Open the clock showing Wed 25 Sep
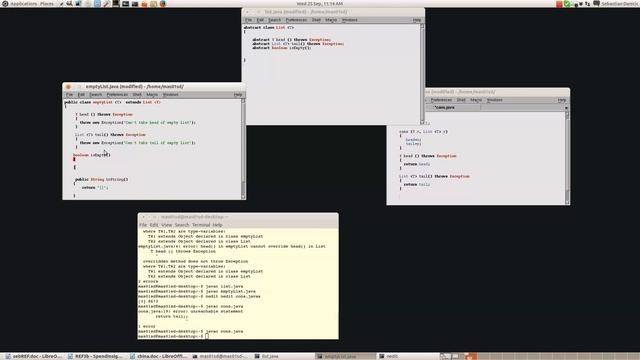 pos(320,4)
